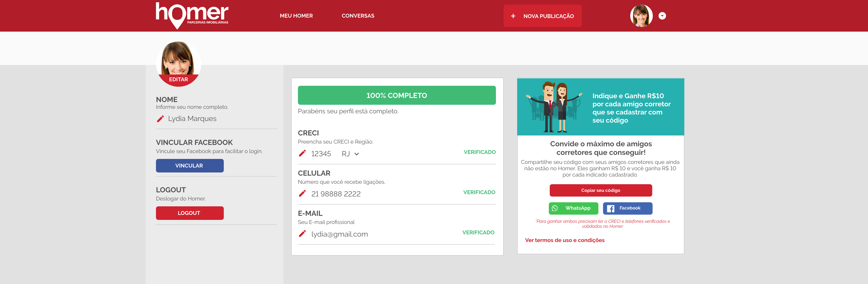Open the Conversas menu
868x284 pixels.
pos(358,16)
